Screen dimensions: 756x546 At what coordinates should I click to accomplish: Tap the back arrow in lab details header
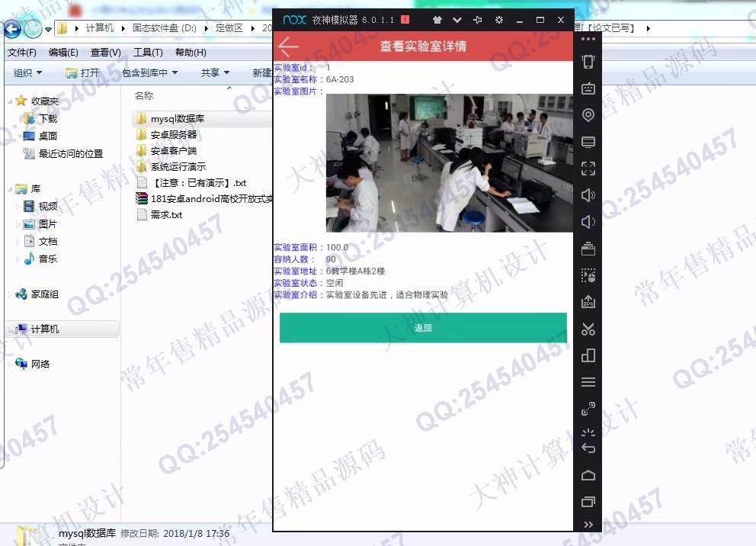pyautogui.click(x=289, y=47)
